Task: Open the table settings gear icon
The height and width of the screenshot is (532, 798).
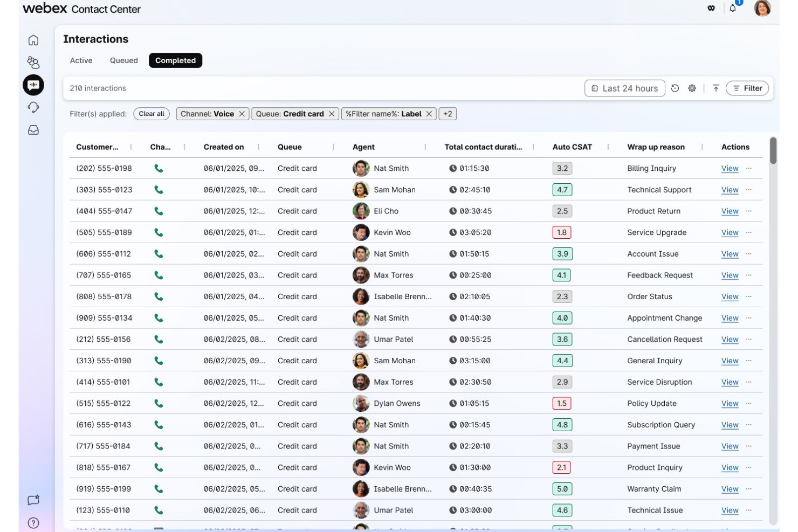Action: pyautogui.click(x=692, y=88)
